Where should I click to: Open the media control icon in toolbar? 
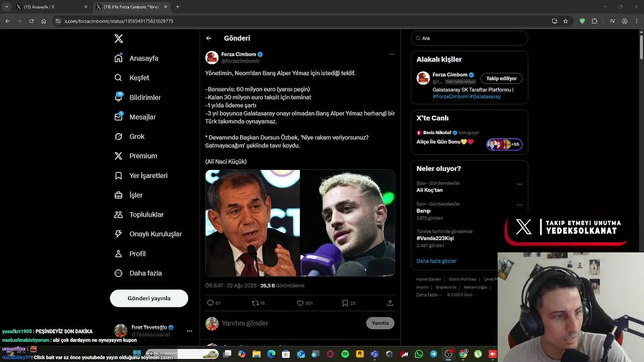612,21
